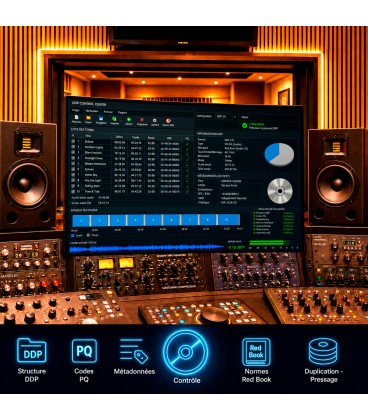This screenshot has height=420, width=368.
Task: Click the blue save disk toolbar icon
Action: click(x=101, y=118)
